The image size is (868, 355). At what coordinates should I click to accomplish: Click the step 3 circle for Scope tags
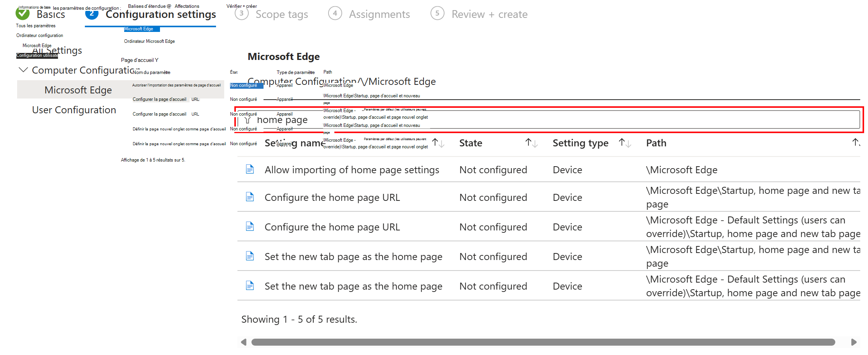[x=242, y=13]
